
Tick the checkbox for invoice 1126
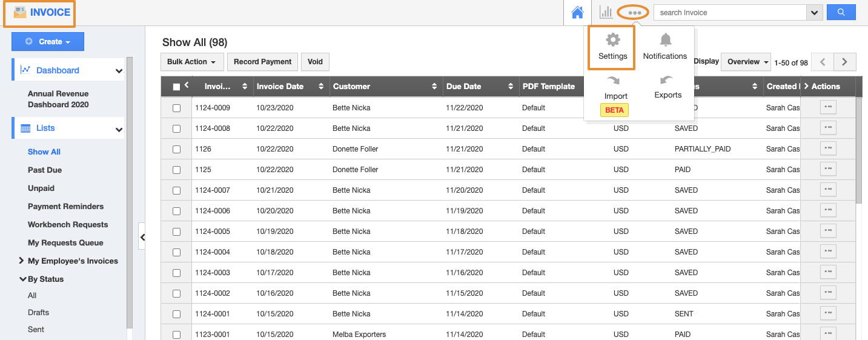[176, 149]
